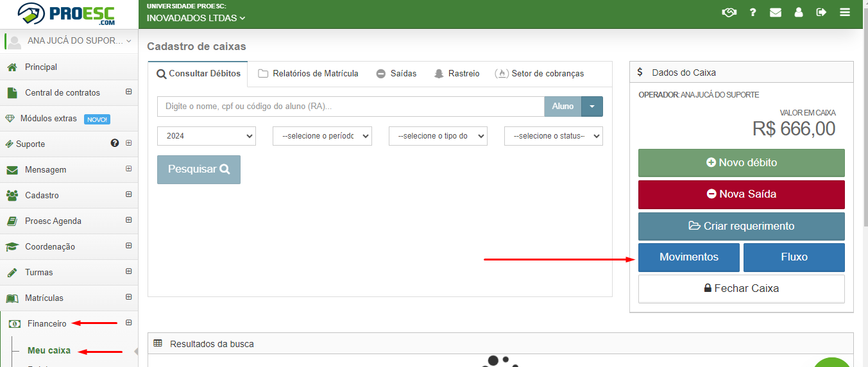The width and height of the screenshot is (868, 367).
Task: Click the Financeiro money icon
Action: [x=14, y=324]
